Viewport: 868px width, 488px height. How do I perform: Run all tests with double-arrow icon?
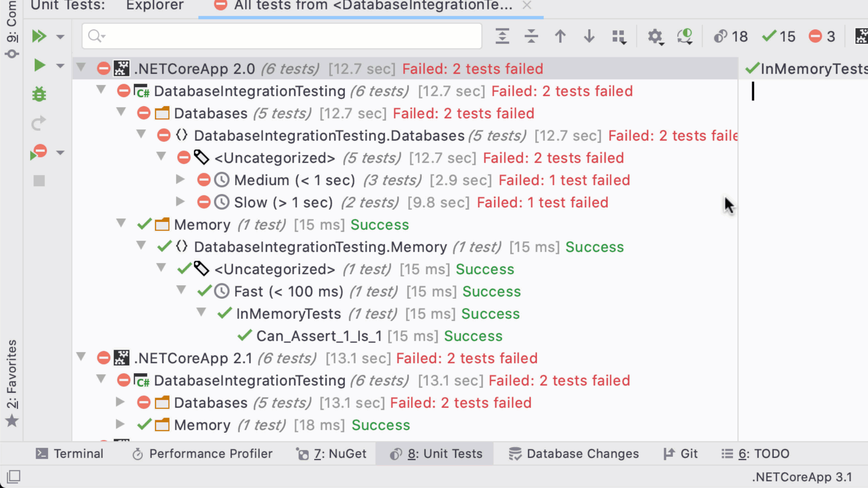[39, 36]
